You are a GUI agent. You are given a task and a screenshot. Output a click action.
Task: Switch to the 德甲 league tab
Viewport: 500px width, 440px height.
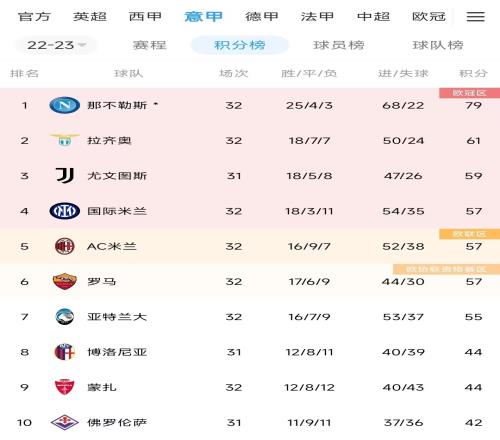[262, 16]
